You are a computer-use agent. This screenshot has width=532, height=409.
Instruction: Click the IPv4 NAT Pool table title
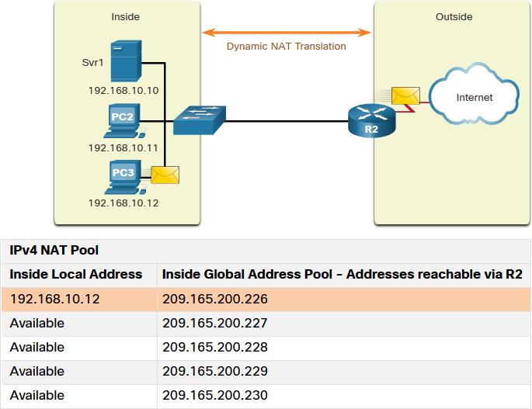[54, 250]
